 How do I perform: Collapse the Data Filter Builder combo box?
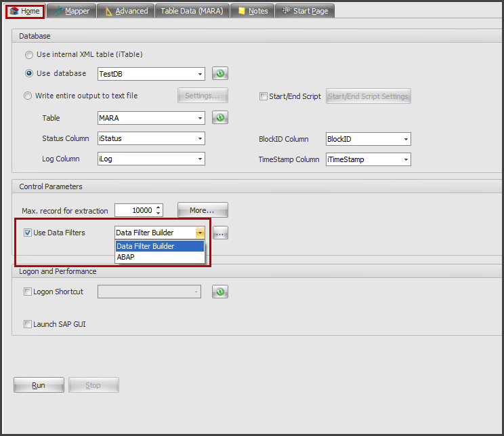[x=200, y=233]
